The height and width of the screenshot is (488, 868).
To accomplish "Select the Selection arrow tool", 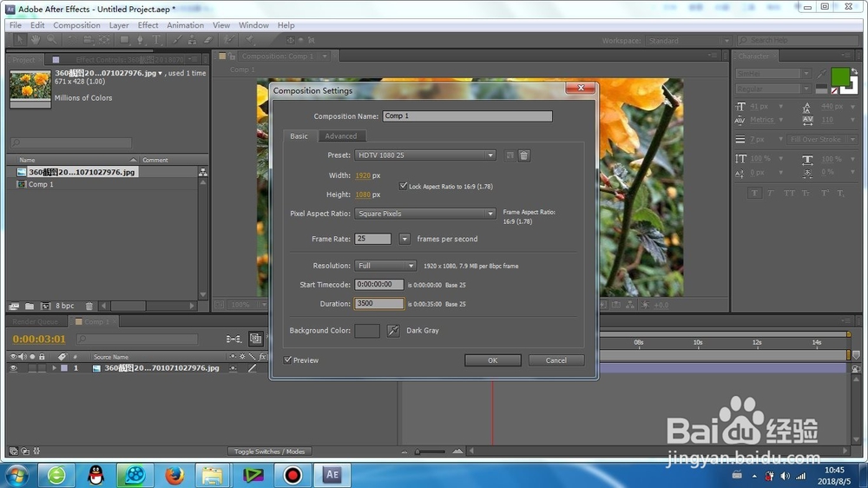I will (x=19, y=40).
